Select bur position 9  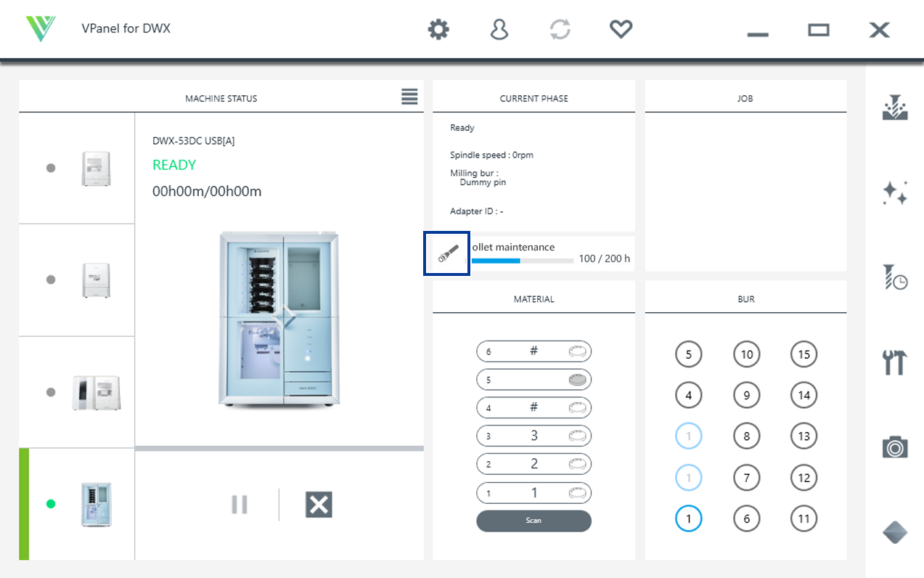(x=746, y=396)
